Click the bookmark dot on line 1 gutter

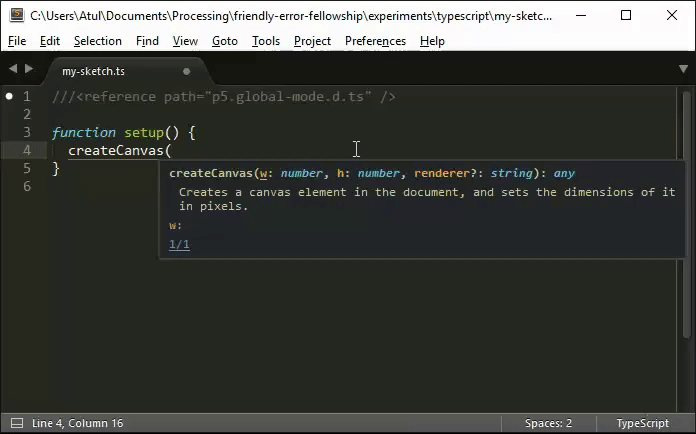(x=9, y=96)
